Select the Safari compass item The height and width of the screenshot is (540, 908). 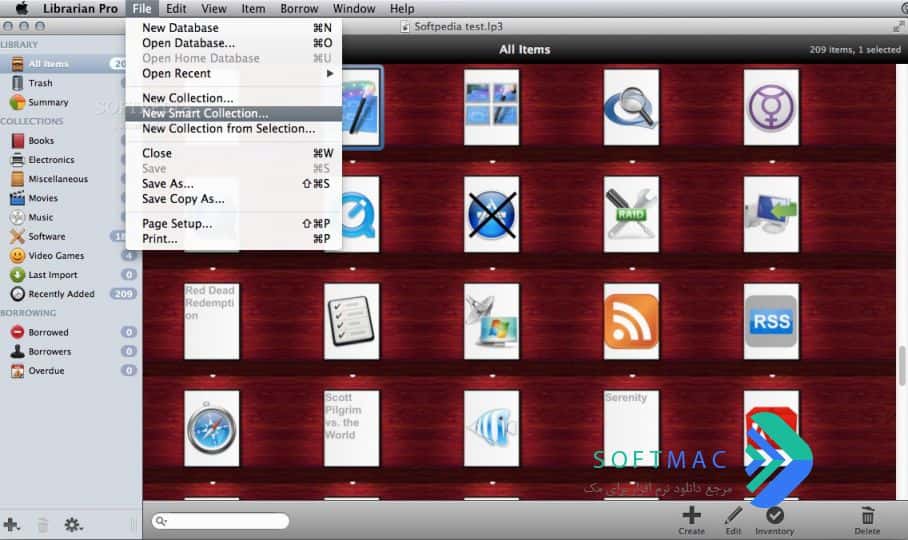tap(211, 428)
